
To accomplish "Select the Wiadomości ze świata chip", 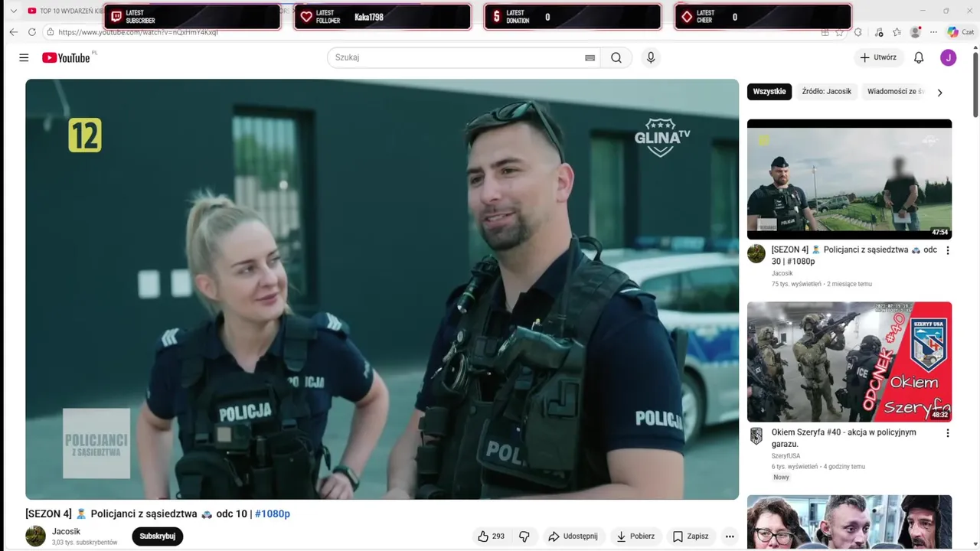I will pyautogui.click(x=896, y=92).
